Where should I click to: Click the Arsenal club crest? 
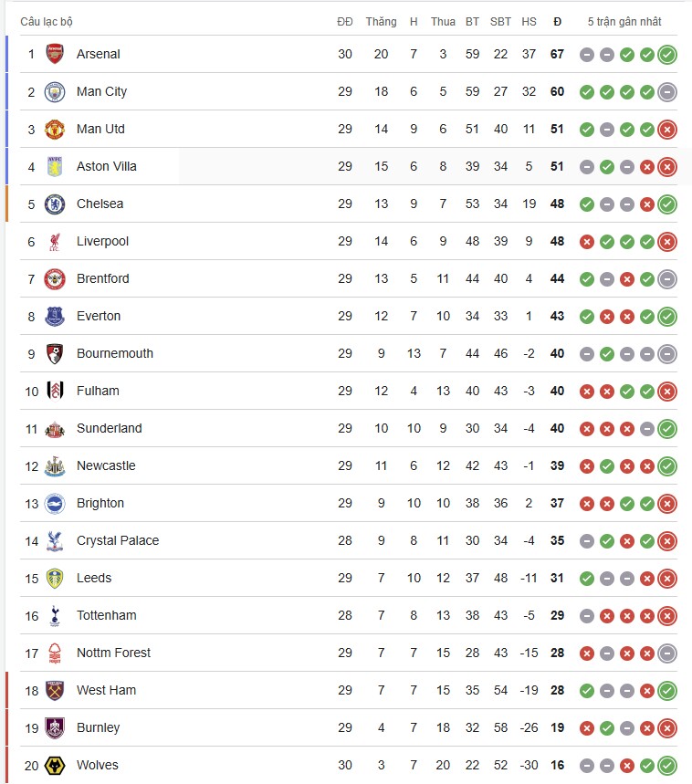[56, 54]
